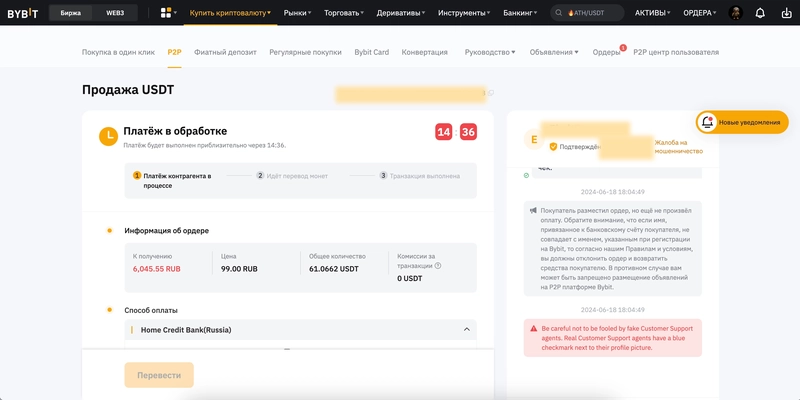This screenshot has width=800, height=400.
Task: Click step 1 Платёж контрагента в процессе
Action: pyautogui.click(x=172, y=181)
